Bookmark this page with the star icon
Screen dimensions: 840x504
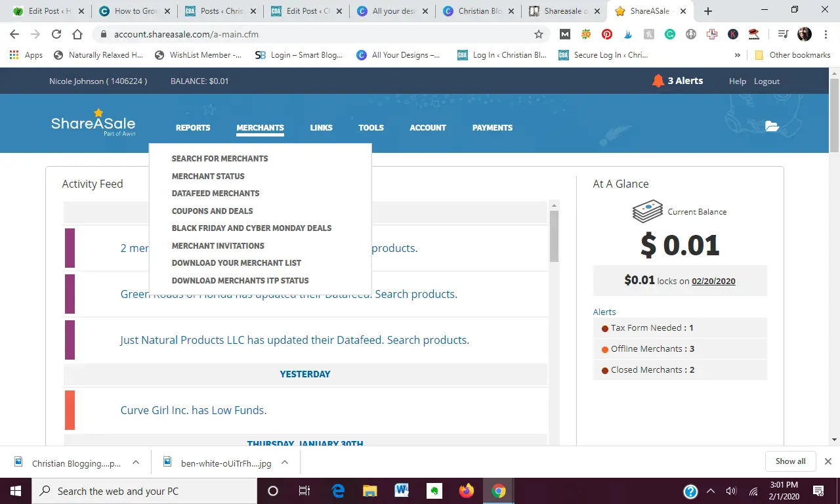pyautogui.click(x=539, y=34)
